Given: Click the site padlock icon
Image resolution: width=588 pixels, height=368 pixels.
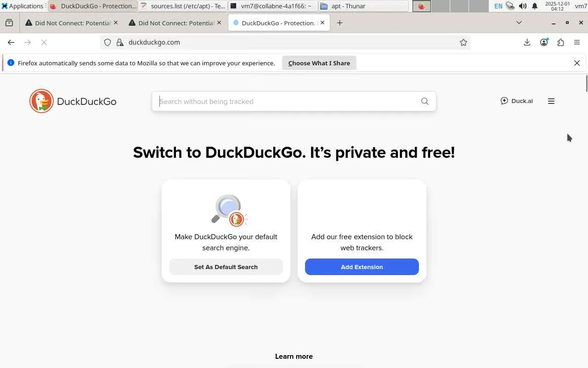Looking at the screenshot, I should click(x=120, y=42).
